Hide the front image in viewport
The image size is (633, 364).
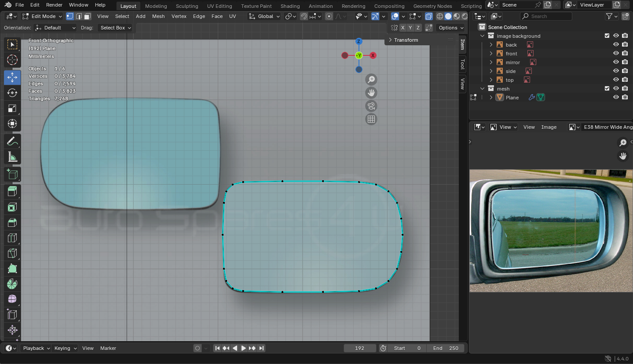(x=616, y=54)
